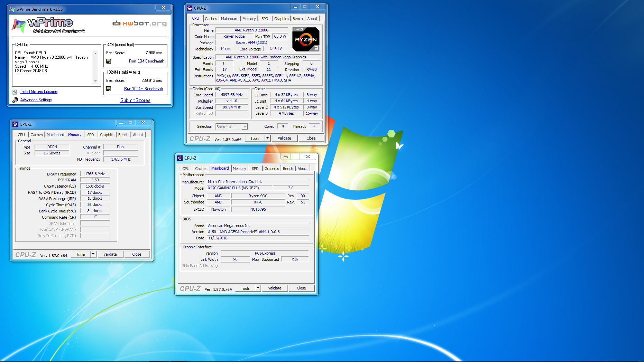Image resolution: width=644 pixels, height=362 pixels.
Task: Expand Tools dropdown arrow in Memory window
Action: [x=93, y=254]
